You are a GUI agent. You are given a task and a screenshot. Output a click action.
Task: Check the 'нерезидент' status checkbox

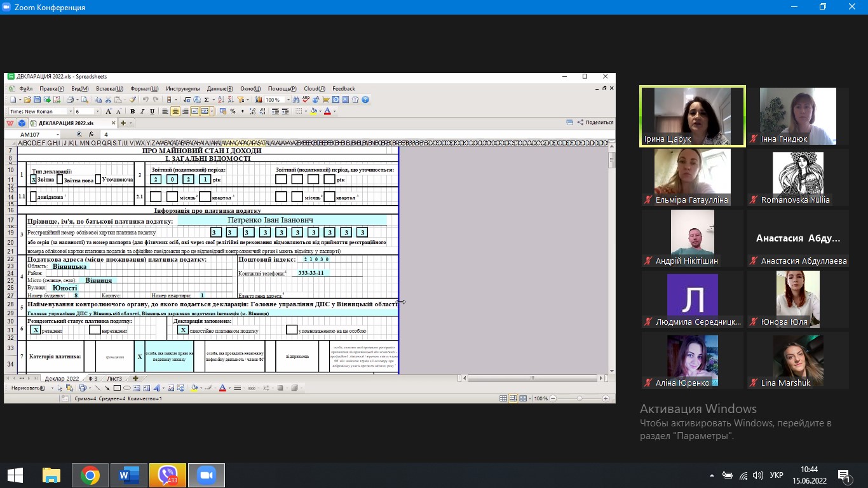(95, 330)
